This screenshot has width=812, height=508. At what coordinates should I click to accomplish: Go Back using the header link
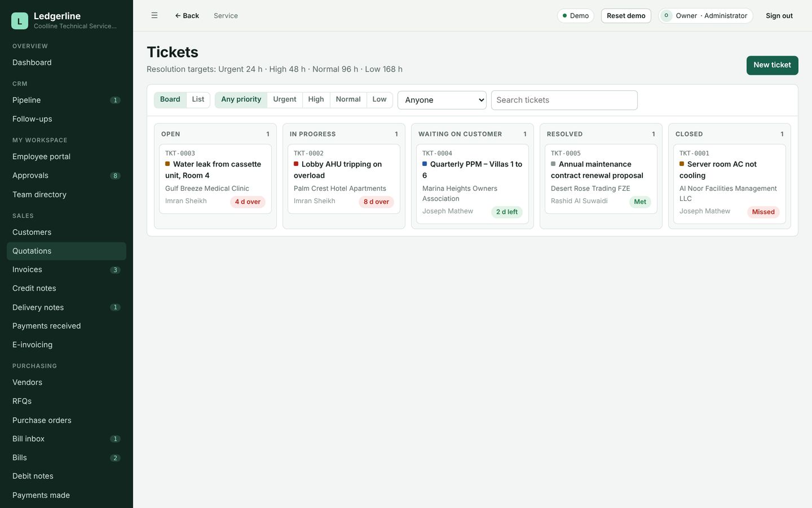pyautogui.click(x=187, y=16)
